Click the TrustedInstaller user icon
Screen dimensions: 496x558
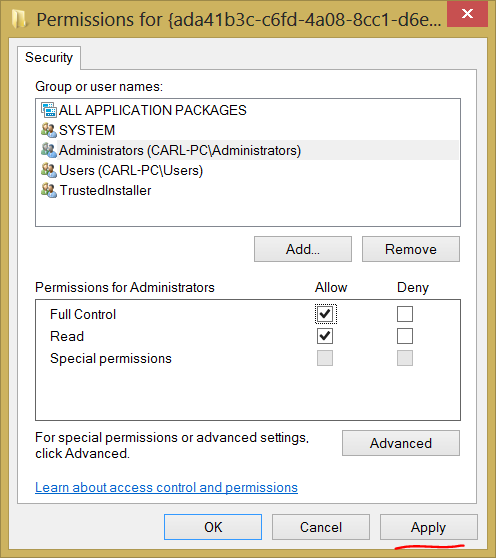point(49,190)
